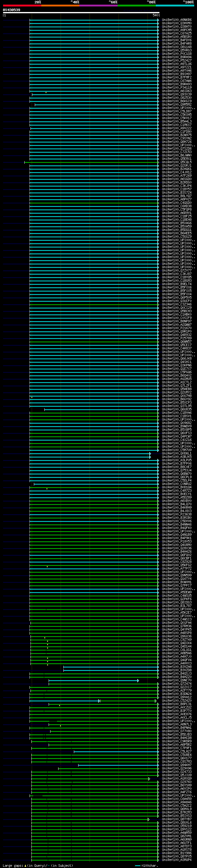Click UniRef100_Q4N1B9 entry

[x=177, y=535]
